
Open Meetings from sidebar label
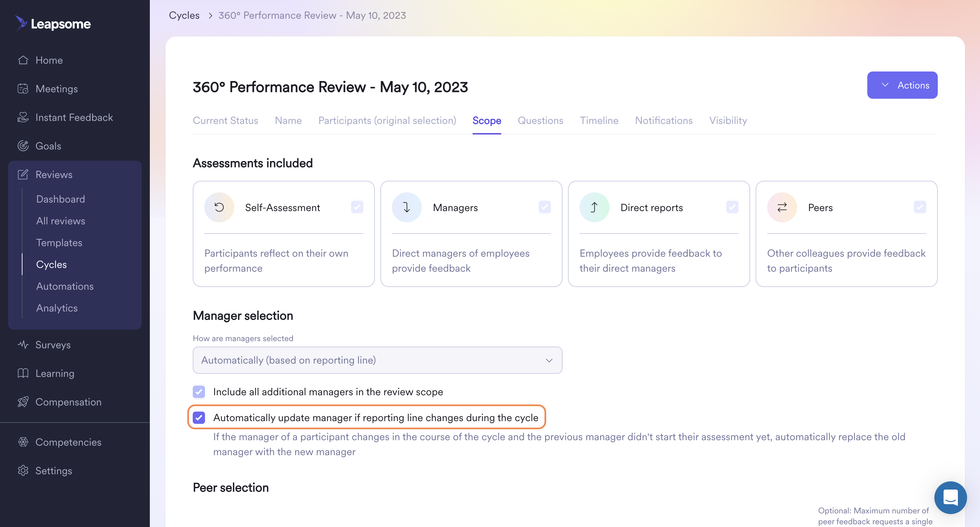pos(57,89)
